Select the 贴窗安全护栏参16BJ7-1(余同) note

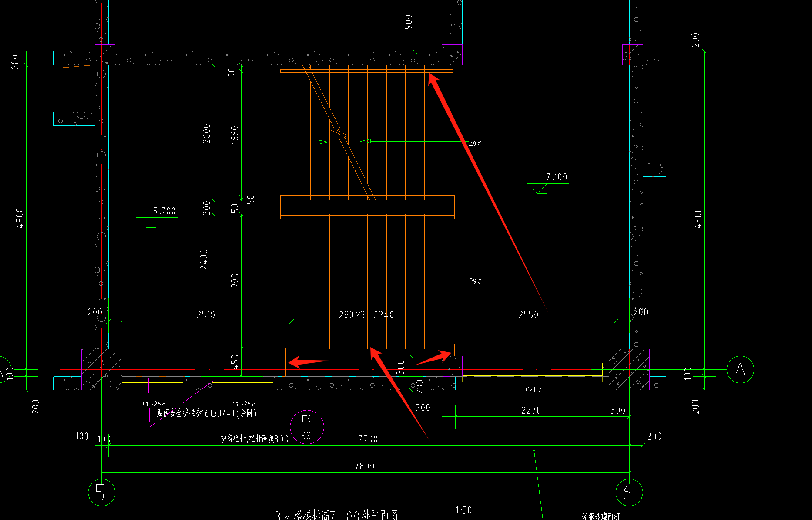click(206, 413)
